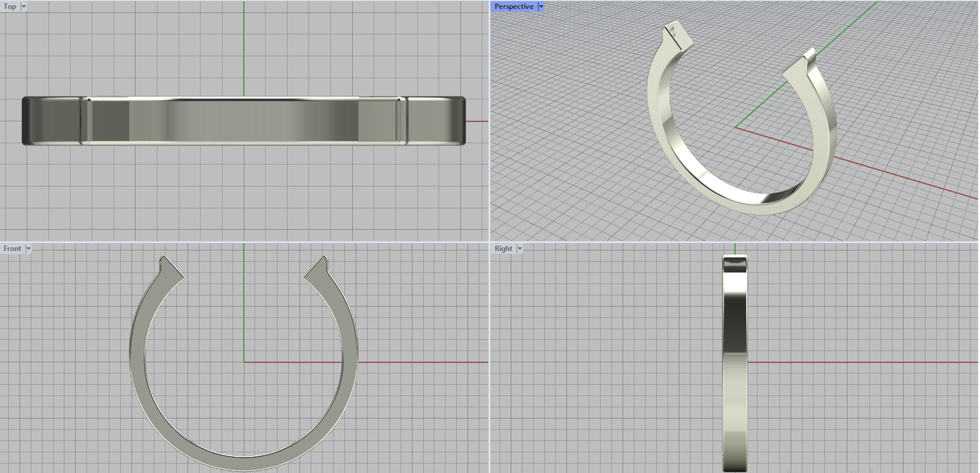Activate the Top viewport title label
The width and height of the screenshot is (980, 473).
coord(10,7)
